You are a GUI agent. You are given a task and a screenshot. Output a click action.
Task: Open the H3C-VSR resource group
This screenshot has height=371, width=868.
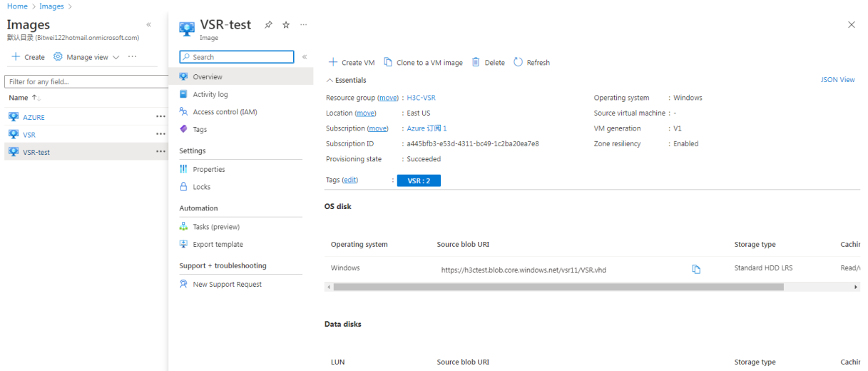tap(421, 98)
